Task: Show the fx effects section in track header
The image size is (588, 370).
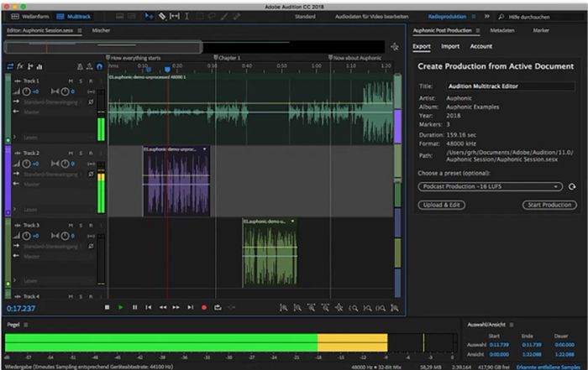Action: [20, 66]
